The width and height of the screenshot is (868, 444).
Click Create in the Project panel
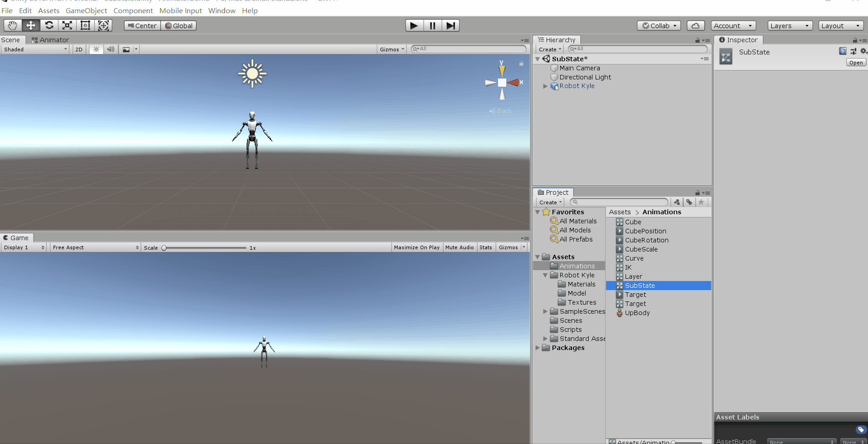point(550,202)
